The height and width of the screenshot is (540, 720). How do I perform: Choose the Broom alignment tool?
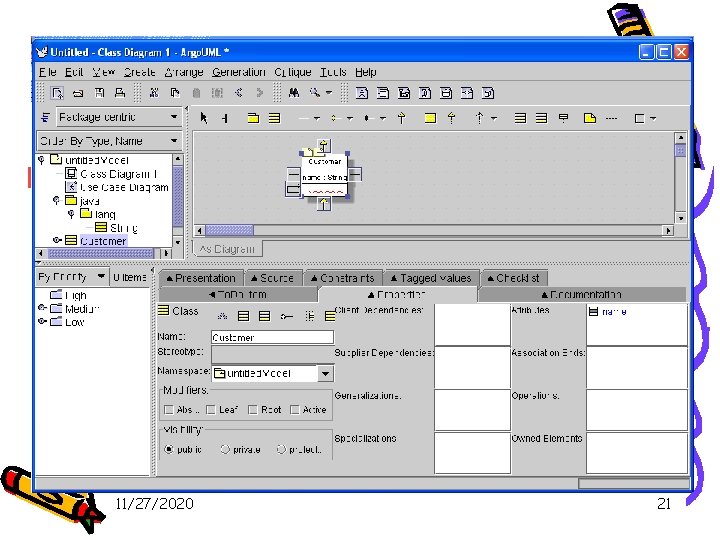[225, 118]
